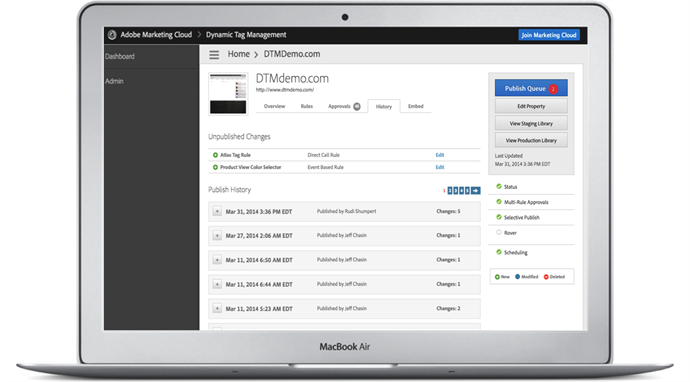690x382 pixels.
Task: Click the Last Updated timestamp
Action: pyautogui.click(x=522, y=164)
